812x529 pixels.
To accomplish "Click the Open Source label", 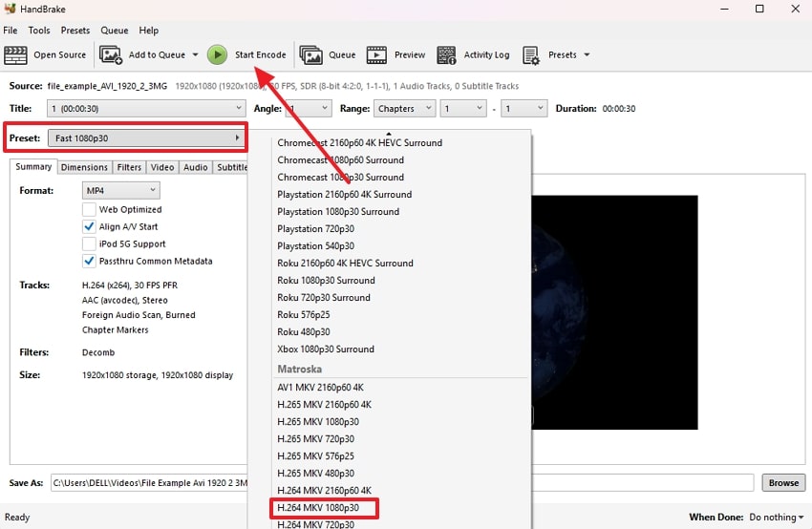I will click(x=59, y=54).
